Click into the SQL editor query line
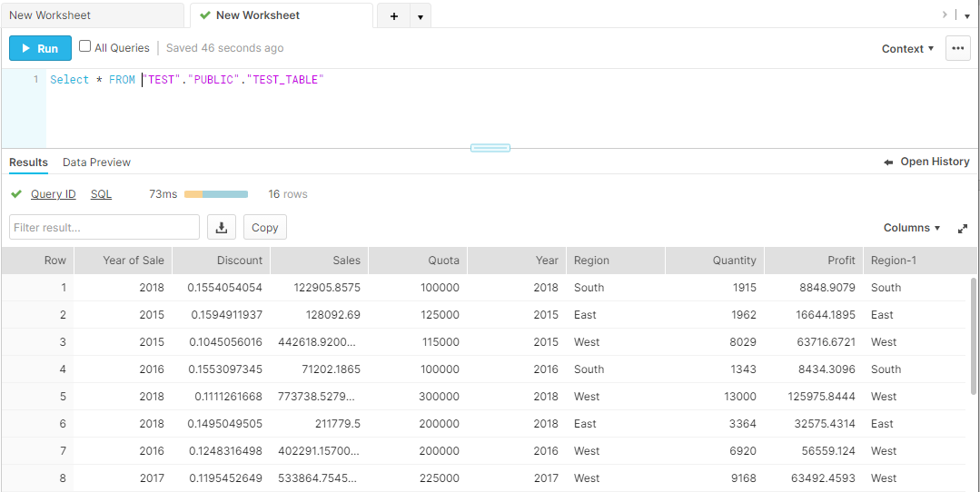The image size is (980, 492). (187, 80)
